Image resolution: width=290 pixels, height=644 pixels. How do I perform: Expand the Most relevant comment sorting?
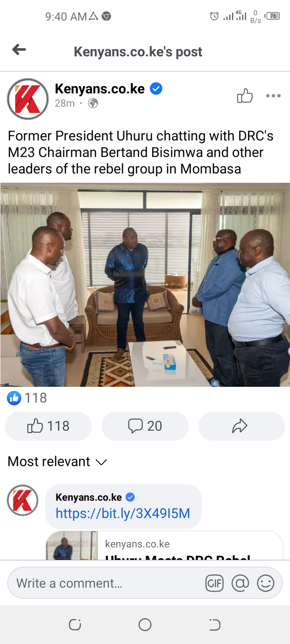point(57,462)
